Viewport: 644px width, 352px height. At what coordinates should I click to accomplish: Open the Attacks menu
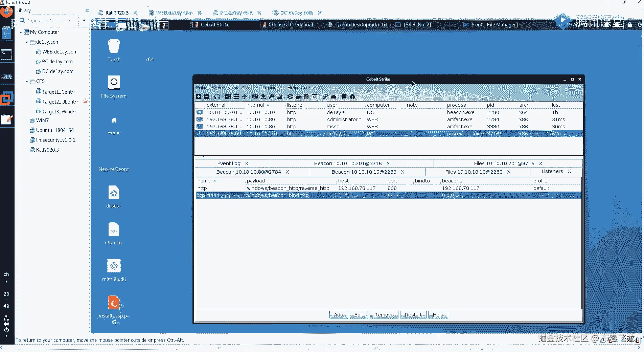[250, 88]
